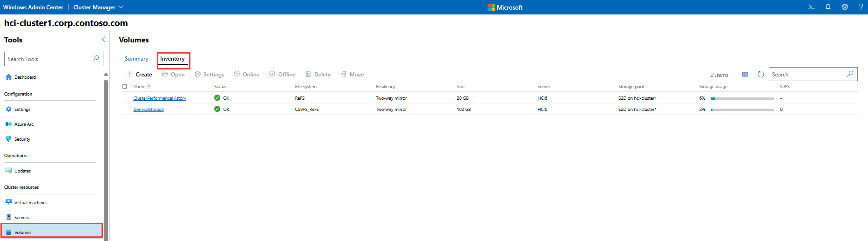Create a new volume
The width and height of the screenshot is (868, 241).
pyautogui.click(x=139, y=75)
